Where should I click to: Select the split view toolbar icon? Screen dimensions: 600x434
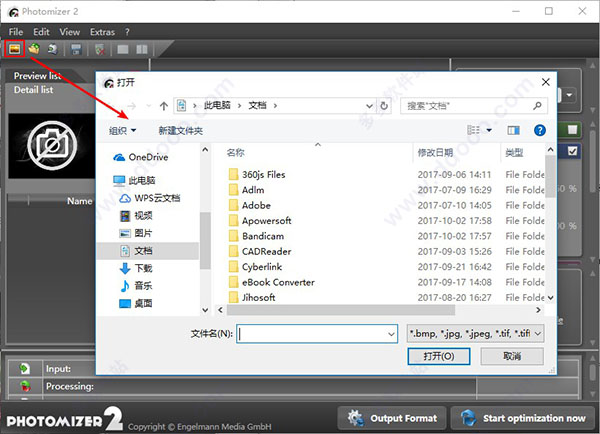point(142,49)
